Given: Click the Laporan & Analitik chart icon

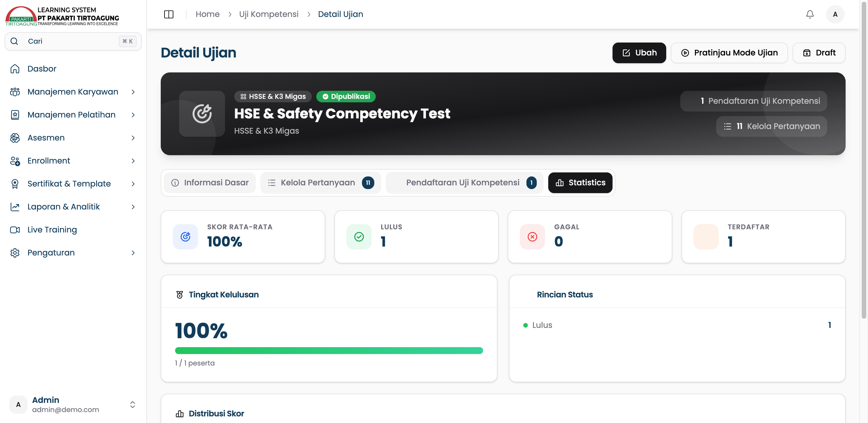Looking at the screenshot, I should click(x=15, y=206).
